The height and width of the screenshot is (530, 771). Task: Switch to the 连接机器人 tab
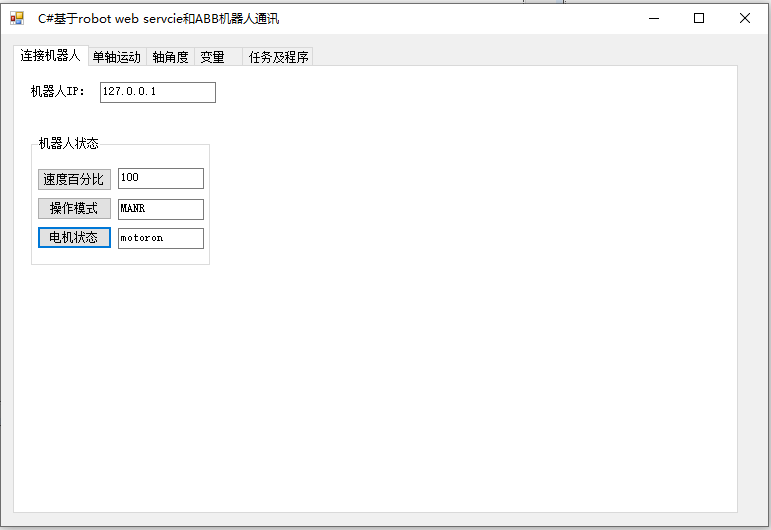[51, 56]
